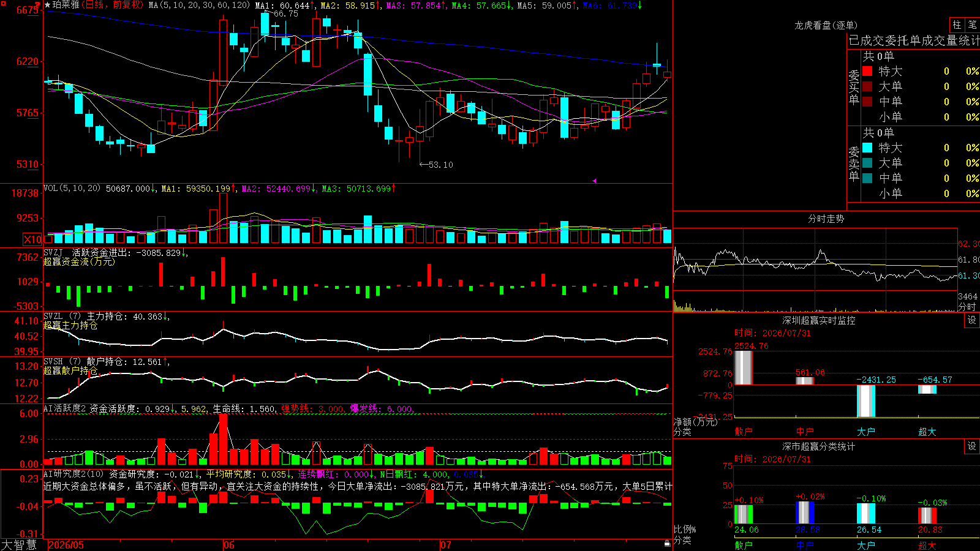The width and height of the screenshot is (980, 551).
Task: Click the dark red 大单 buy-order swatch
Action: click(868, 86)
